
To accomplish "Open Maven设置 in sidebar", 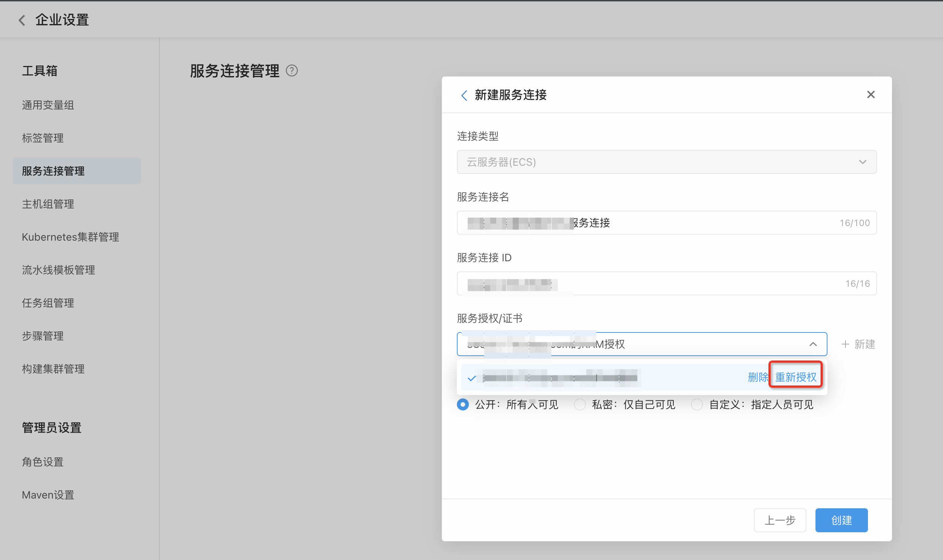I will click(48, 495).
